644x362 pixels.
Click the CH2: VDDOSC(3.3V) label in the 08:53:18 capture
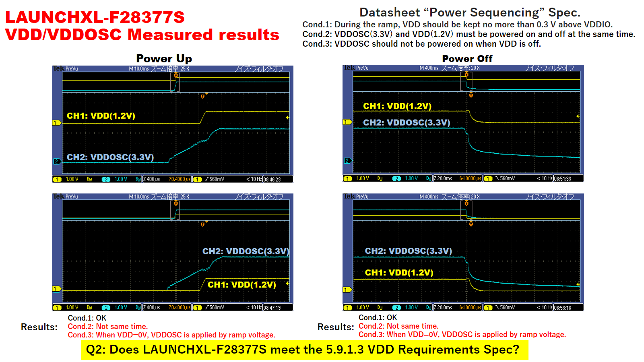coord(409,251)
